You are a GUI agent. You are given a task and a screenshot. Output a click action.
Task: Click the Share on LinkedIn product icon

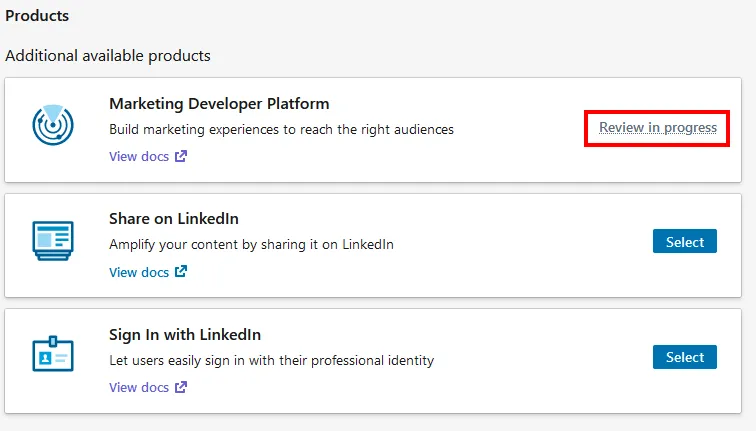tap(53, 241)
